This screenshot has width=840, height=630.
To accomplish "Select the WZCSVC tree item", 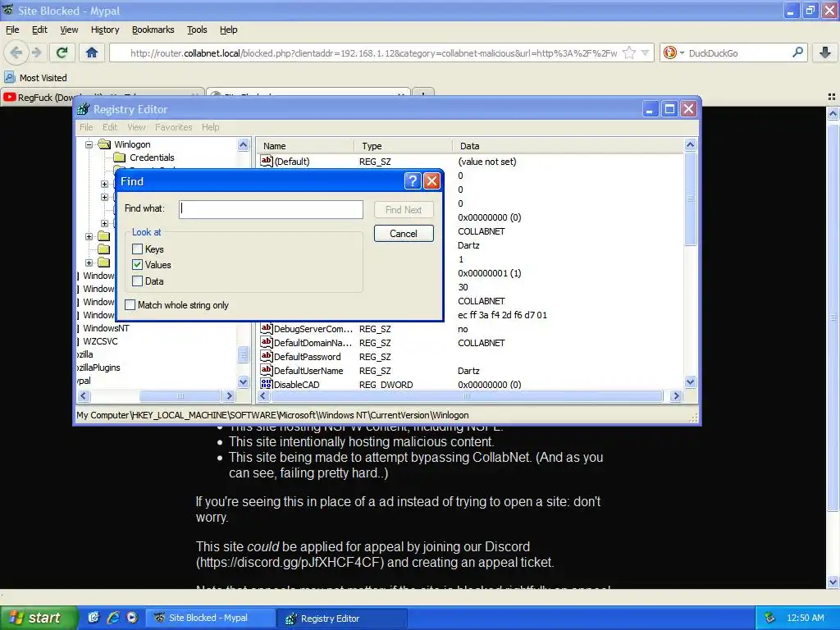I will click(100, 341).
